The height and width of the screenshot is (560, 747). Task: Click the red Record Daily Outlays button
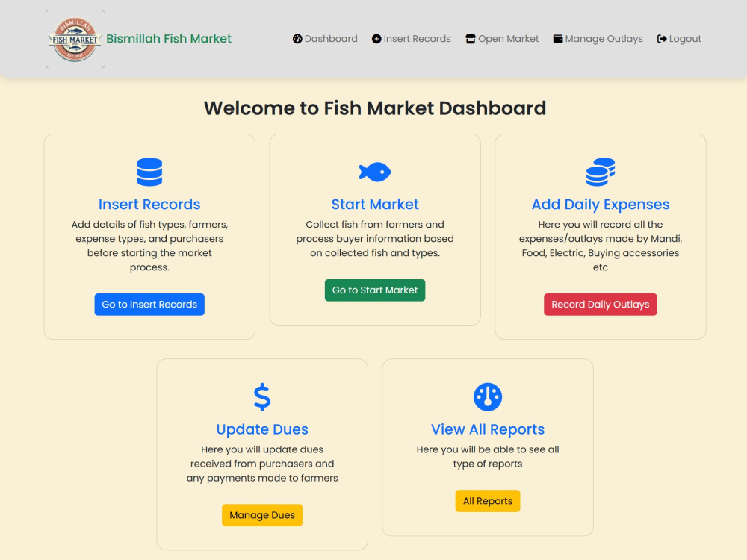601,305
